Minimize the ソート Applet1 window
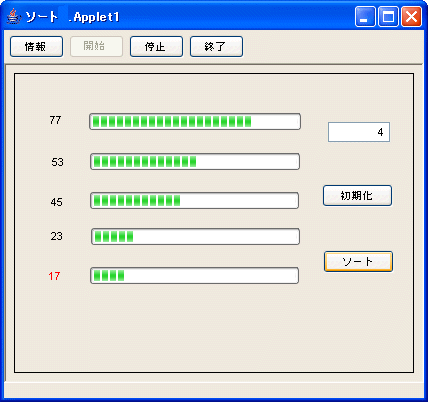 (x=365, y=17)
